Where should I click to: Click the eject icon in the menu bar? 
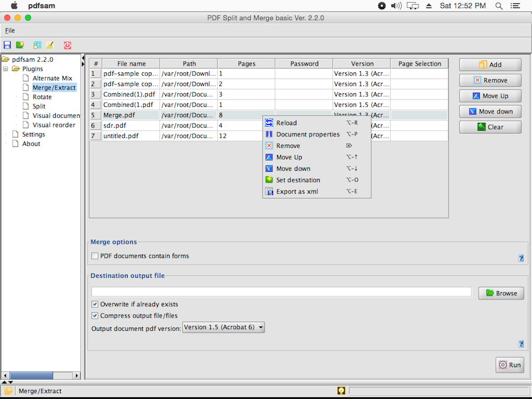[x=429, y=6]
